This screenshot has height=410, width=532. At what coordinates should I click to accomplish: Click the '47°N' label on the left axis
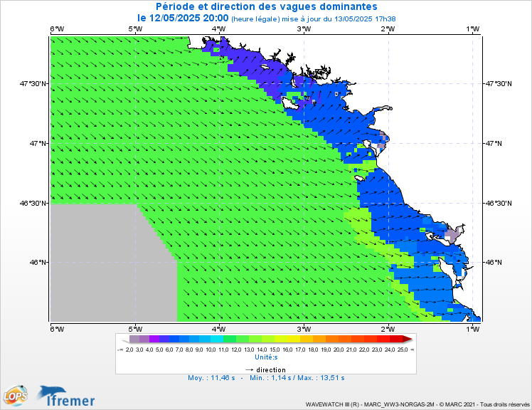(38, 143)
